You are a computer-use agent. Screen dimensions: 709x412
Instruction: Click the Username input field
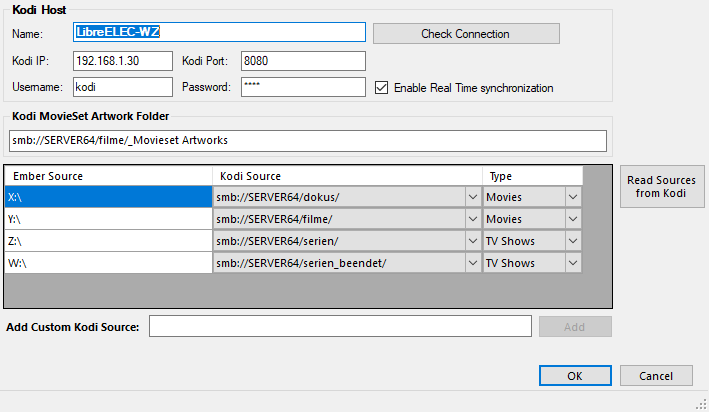tap(123, 87)
